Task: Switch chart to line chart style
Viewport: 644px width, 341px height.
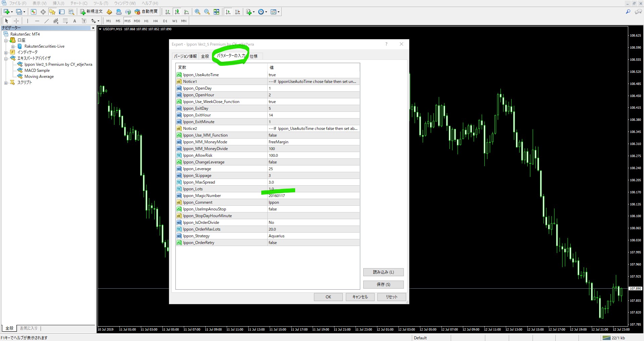Action: [x=186, y=12]
